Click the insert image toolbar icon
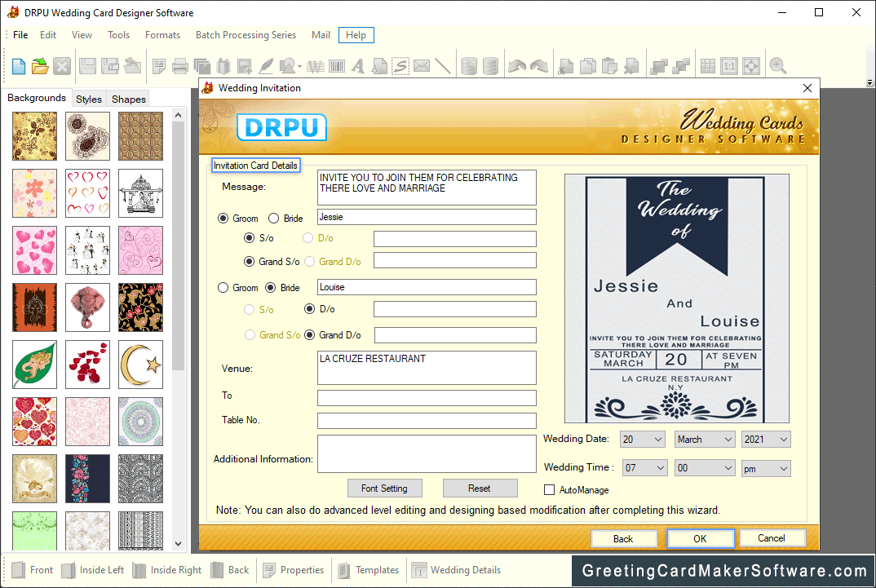The height and width of the screenshot is (588, 876). point(245,66)
